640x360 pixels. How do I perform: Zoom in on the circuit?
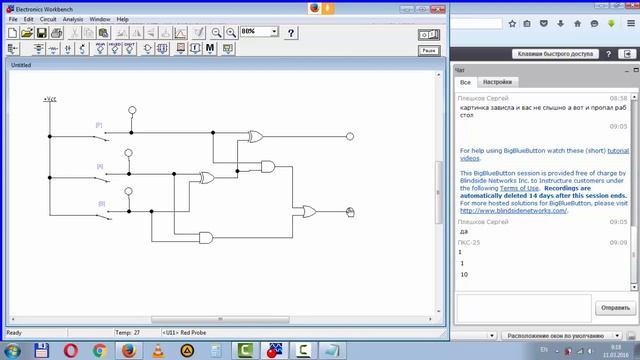coord(231,33)
